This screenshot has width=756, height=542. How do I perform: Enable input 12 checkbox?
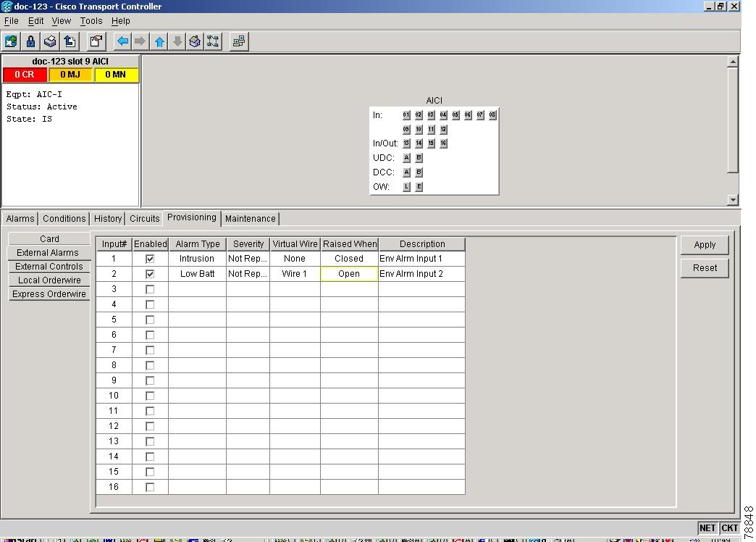coord(150,426)
